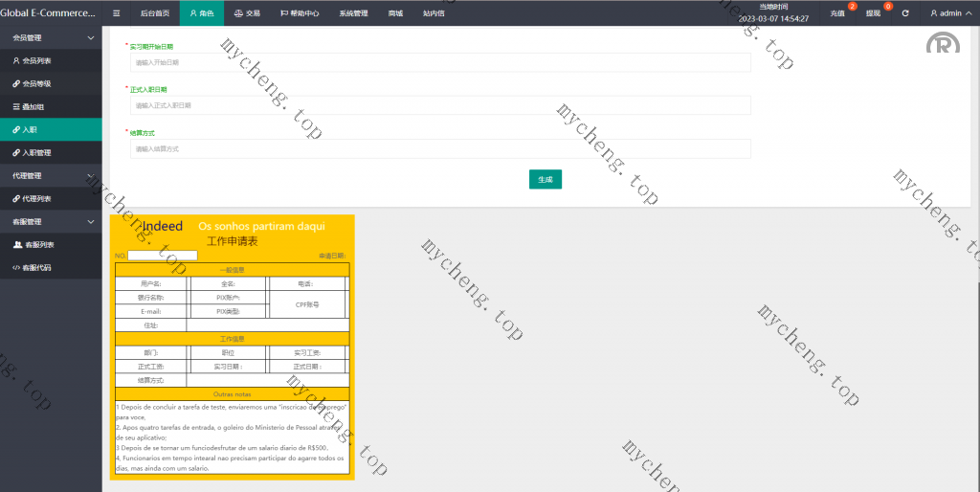The width and height of the screenshot is (980, 492).
Task: Open the 系统管理 top menu
Action: click(x=353, y=13)
